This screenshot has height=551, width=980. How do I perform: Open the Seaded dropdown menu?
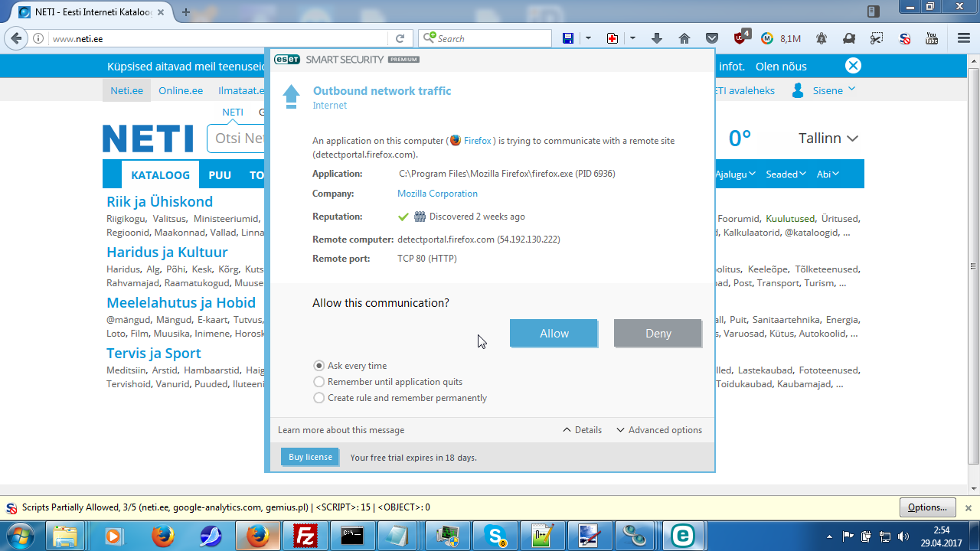tap(786, 174)
